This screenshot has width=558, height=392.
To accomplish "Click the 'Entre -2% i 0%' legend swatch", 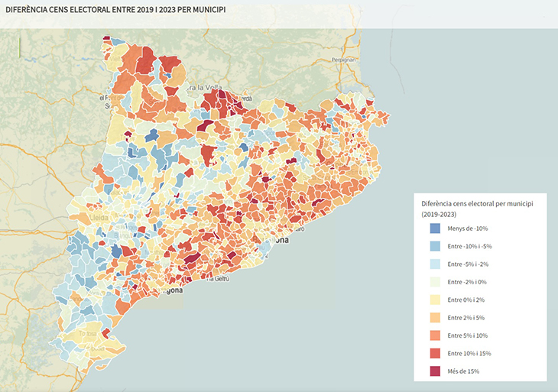I will 435,281.
